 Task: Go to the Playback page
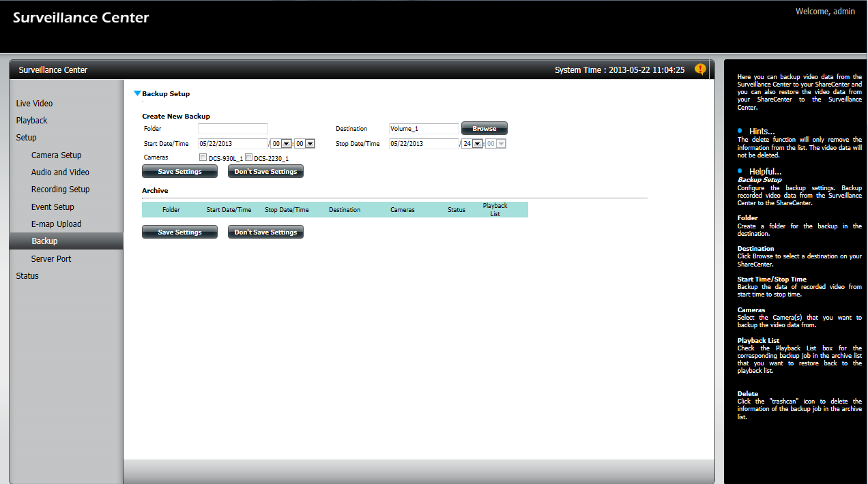pos(32,121)
